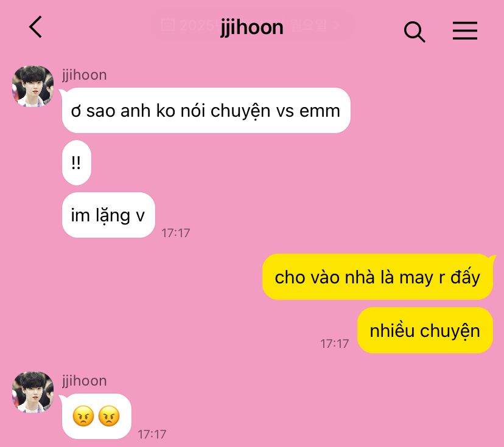Select the 'im lặng v' message bubble
Image resolution: width=504 pixels, height=447 pixels.
tap(108, 215)
